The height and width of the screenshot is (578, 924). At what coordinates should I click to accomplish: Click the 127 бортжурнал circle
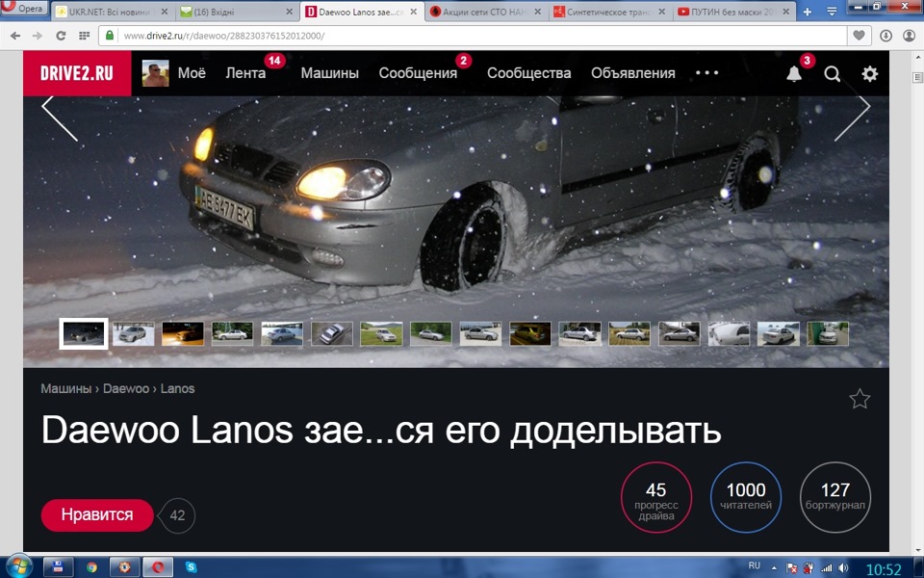click(x=835, y=498)
